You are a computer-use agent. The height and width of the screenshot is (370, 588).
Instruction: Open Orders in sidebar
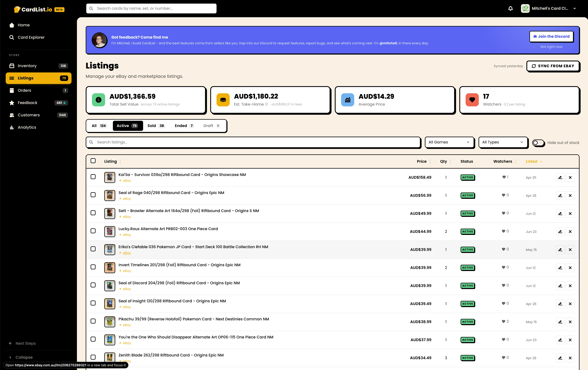(39, 91)
